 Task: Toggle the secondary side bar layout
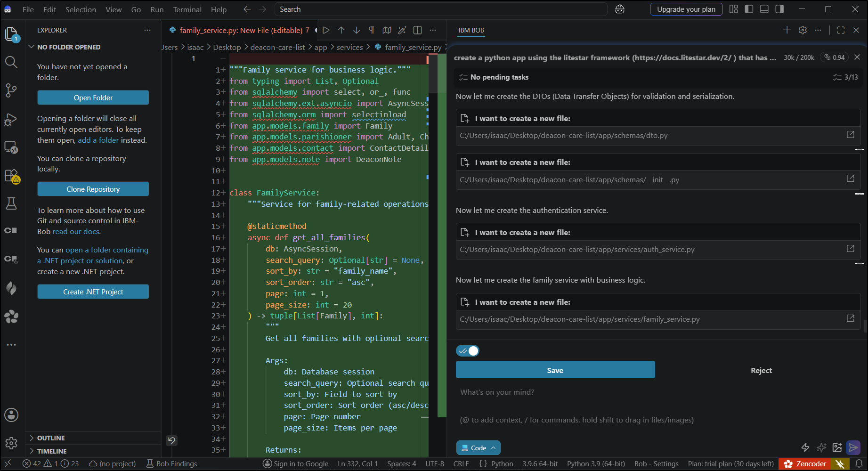pos(779,9)
